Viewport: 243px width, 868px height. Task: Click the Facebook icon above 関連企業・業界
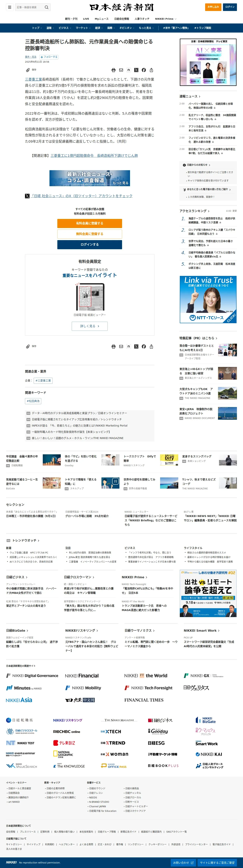[144, 346]
